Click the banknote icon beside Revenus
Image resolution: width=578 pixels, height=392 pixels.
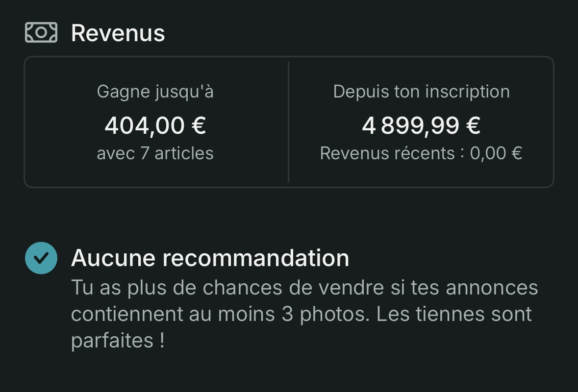coord(41,33)
